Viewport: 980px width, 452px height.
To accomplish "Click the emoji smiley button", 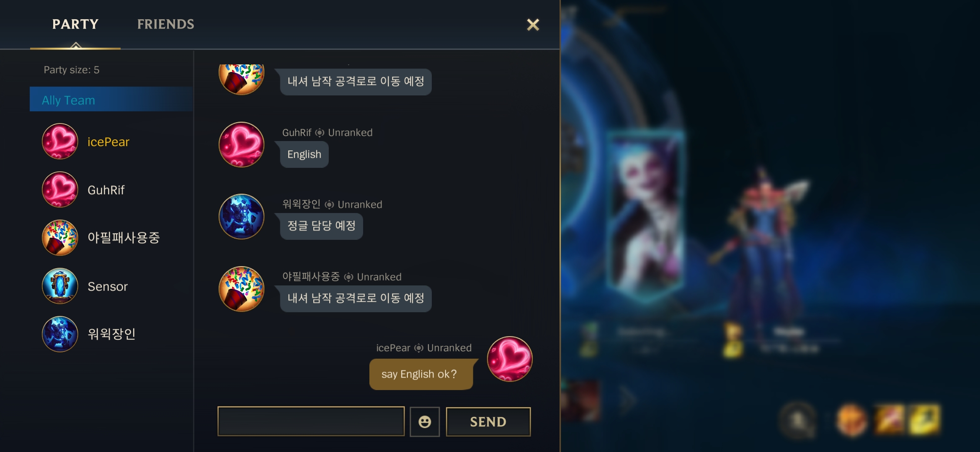I will click(425, 421).
